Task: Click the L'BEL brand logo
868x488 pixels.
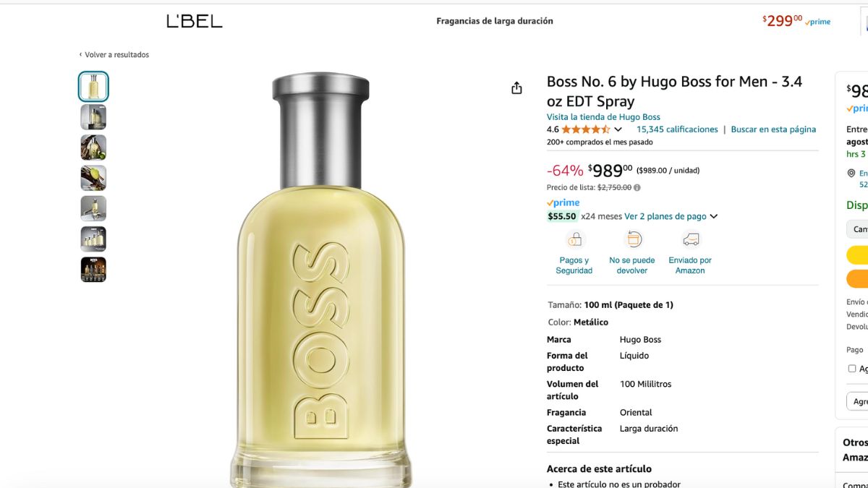Action: [195, 22]
